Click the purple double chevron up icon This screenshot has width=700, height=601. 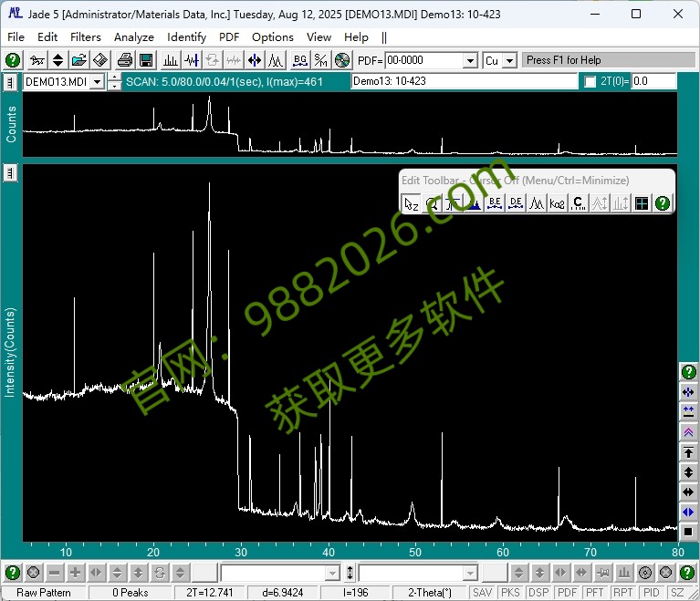688,432
